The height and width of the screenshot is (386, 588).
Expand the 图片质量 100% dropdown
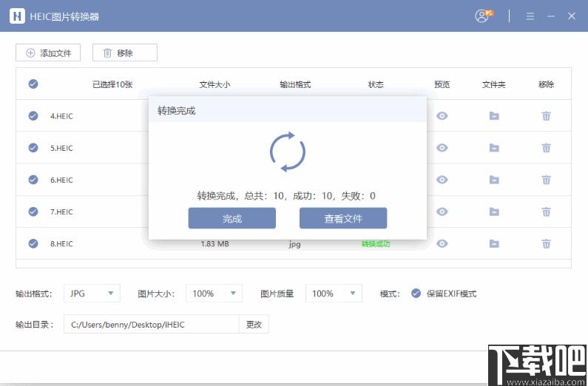point(334,293)
